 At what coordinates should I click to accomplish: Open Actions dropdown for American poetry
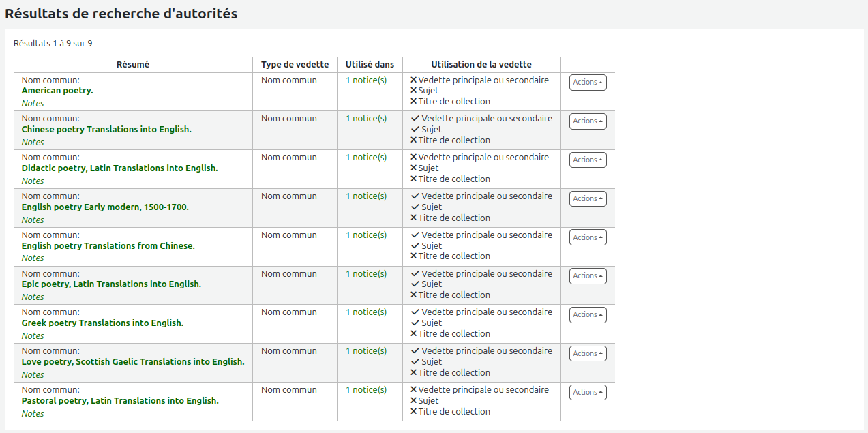(587, 83)
